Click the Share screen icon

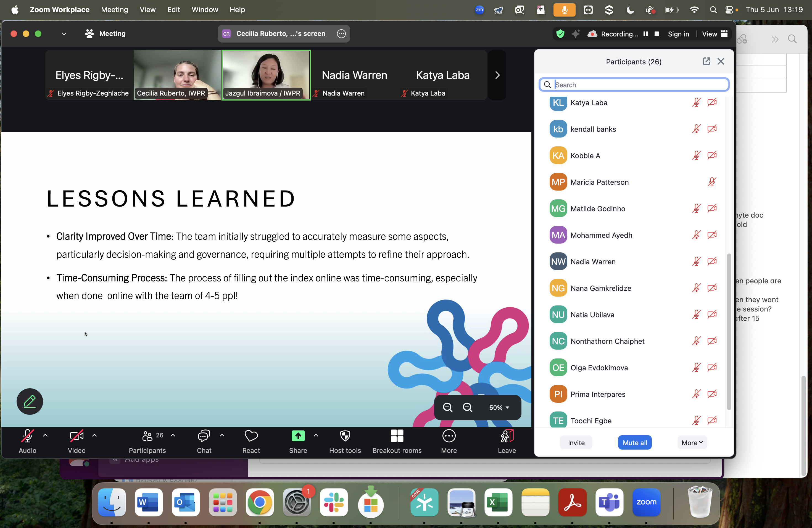(x=298, y=436)
